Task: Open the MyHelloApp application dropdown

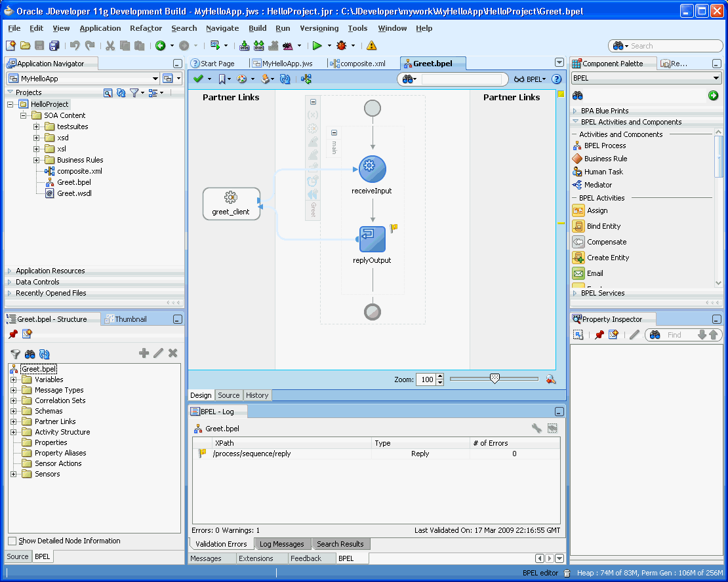Action: click(155, 79)
